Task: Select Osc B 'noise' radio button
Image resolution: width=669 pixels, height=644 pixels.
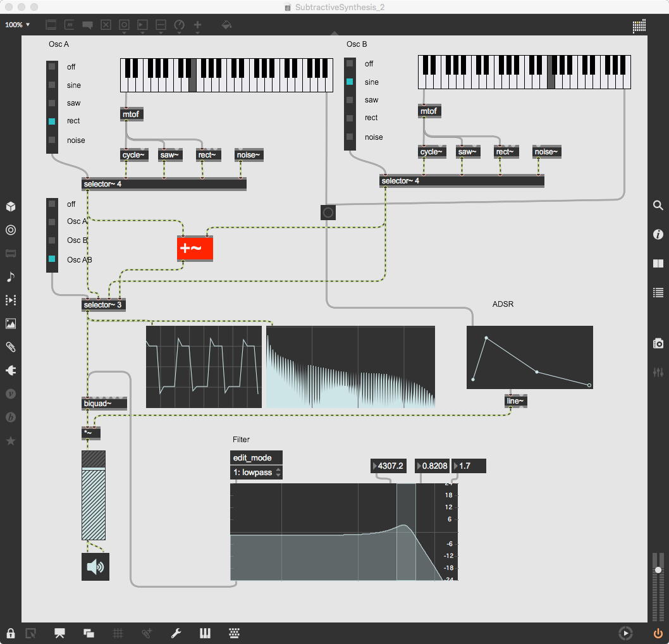Action: click(350, 137)
